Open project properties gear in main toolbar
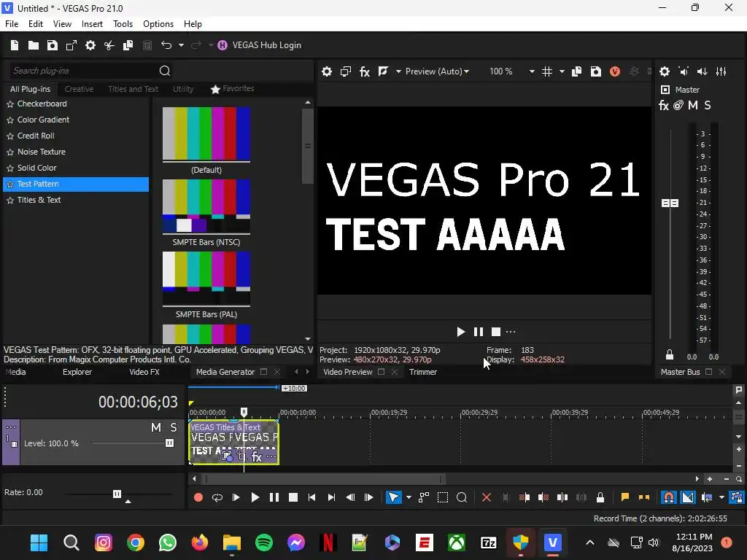Screen dimensions: 747x560 click(90, 45)
